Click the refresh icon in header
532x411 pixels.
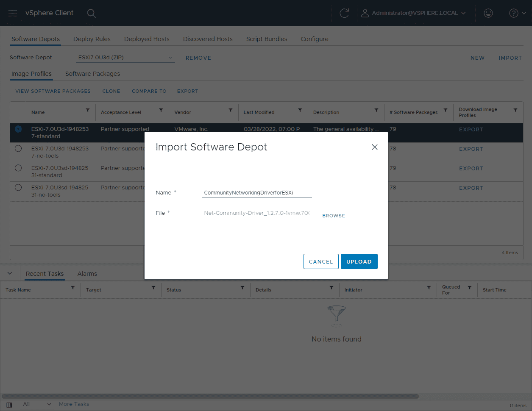(x=344, y=13)
